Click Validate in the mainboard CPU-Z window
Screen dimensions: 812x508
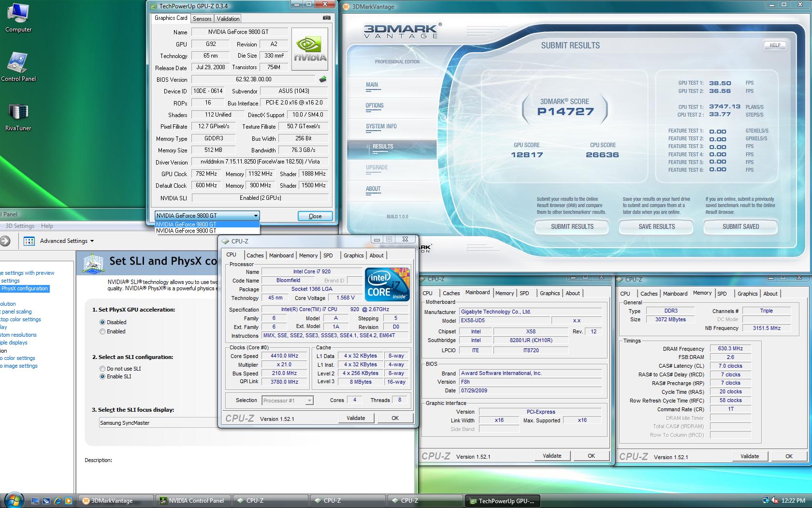552,456
